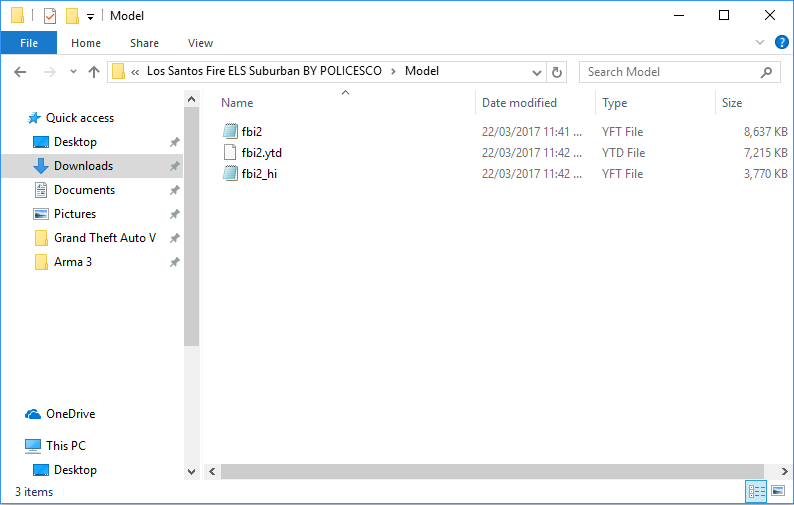Open Pictures in navigation pane
The width and height of the screenshot is (794, 505).
[x=75, y=214]
